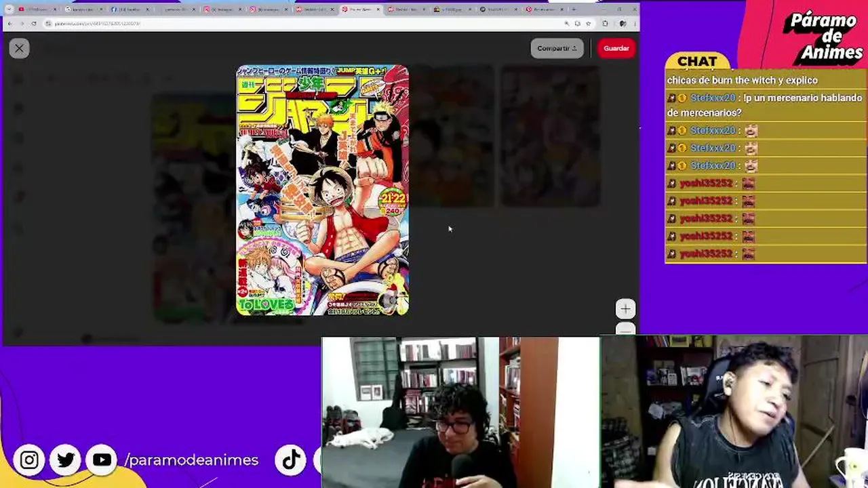The width and height of the screenshot is (868, 488).
Task: Click the left webcam feed with bookshelves
Action: 460,412
